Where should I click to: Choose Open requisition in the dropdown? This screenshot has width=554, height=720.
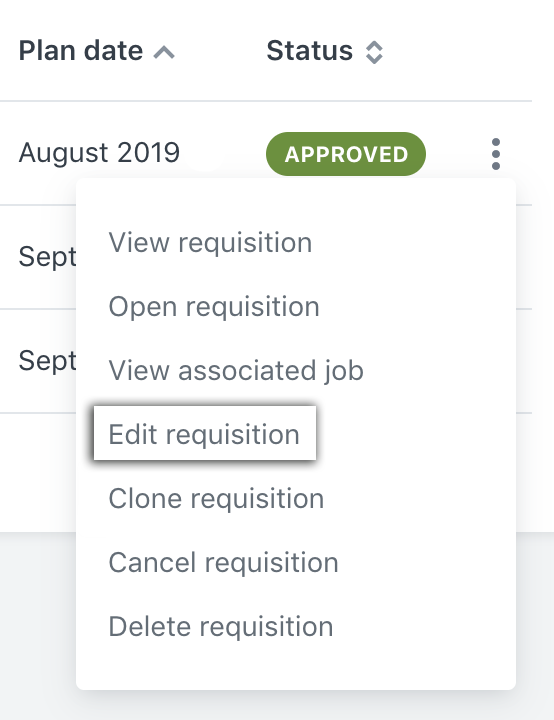pyautogui.click(x=214, y=306)
